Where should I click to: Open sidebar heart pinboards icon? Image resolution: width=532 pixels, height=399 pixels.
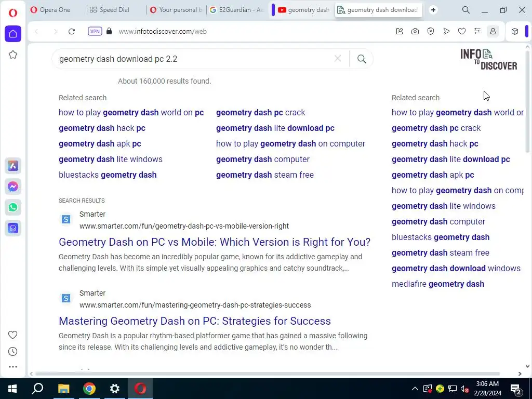13,335
